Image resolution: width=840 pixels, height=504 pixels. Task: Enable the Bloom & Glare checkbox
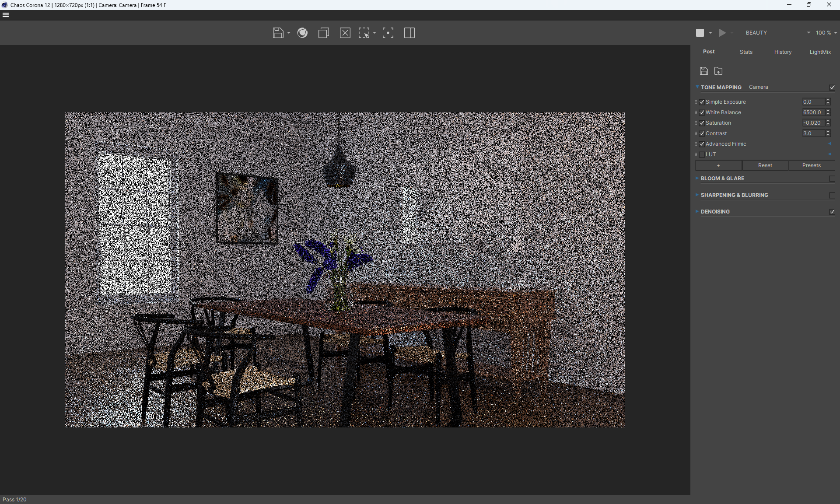click(832, 178)
